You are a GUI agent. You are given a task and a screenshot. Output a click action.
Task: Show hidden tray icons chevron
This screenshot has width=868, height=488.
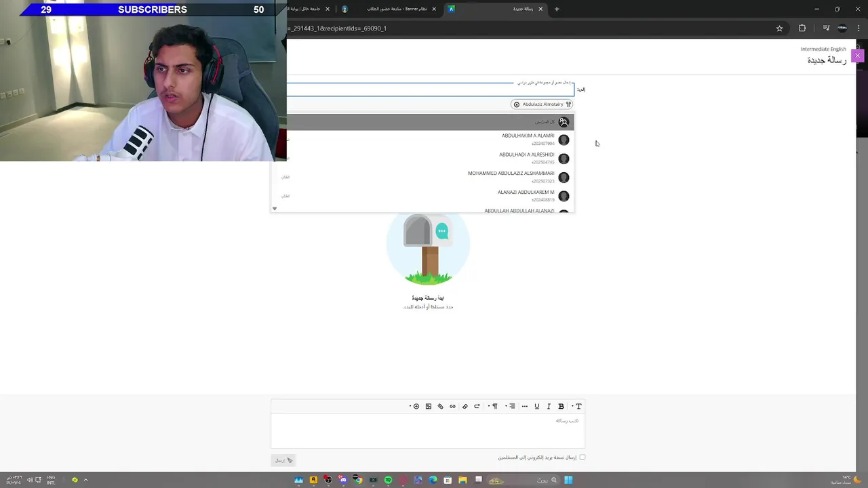[85, 480]
